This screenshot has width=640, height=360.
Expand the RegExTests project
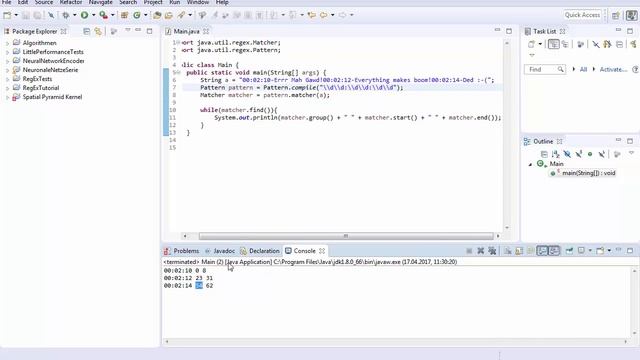tap(7, 79)
